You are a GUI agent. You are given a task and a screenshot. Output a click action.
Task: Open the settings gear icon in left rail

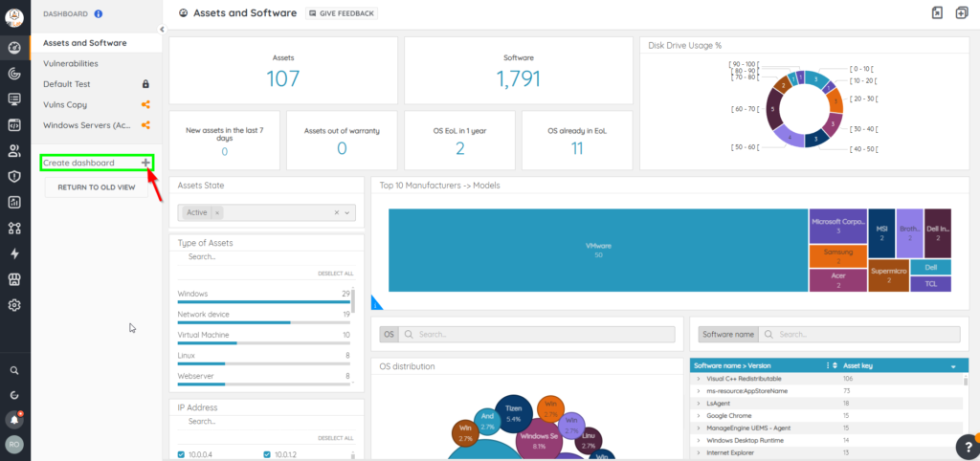pos(15,305)
